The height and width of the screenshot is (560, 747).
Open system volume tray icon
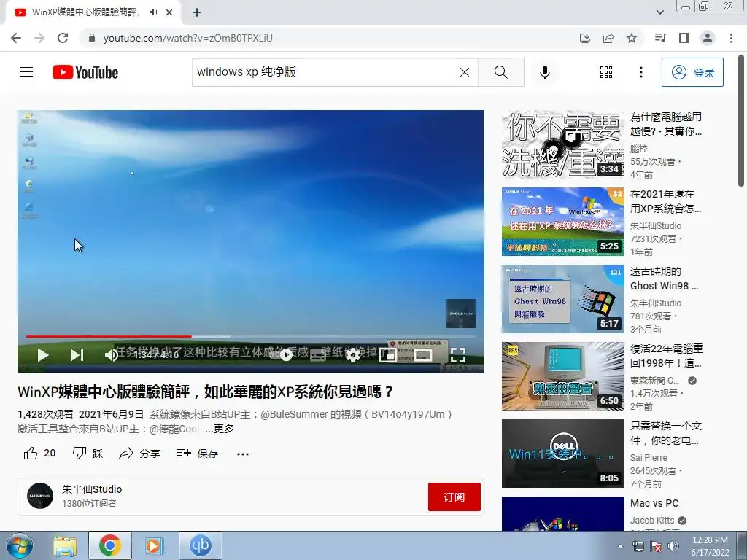(x=673, y=546)
